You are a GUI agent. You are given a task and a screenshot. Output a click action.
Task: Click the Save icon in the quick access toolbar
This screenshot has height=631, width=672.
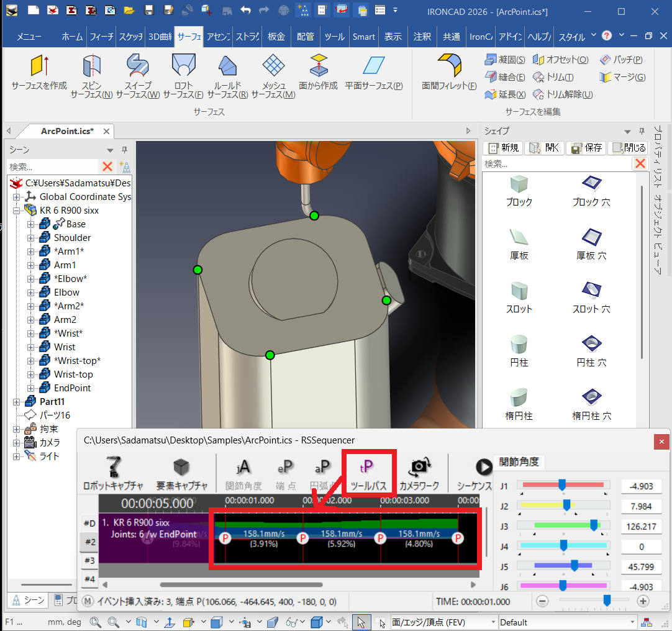coord(148,11)
